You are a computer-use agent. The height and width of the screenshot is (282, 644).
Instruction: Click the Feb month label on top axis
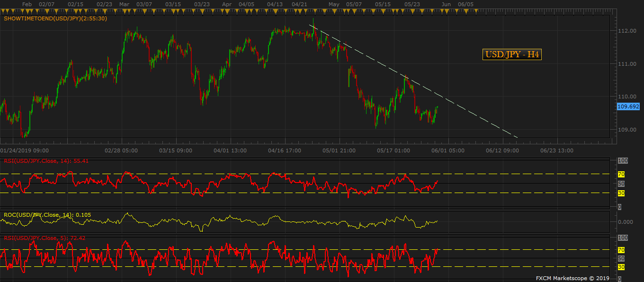point(27,4)
